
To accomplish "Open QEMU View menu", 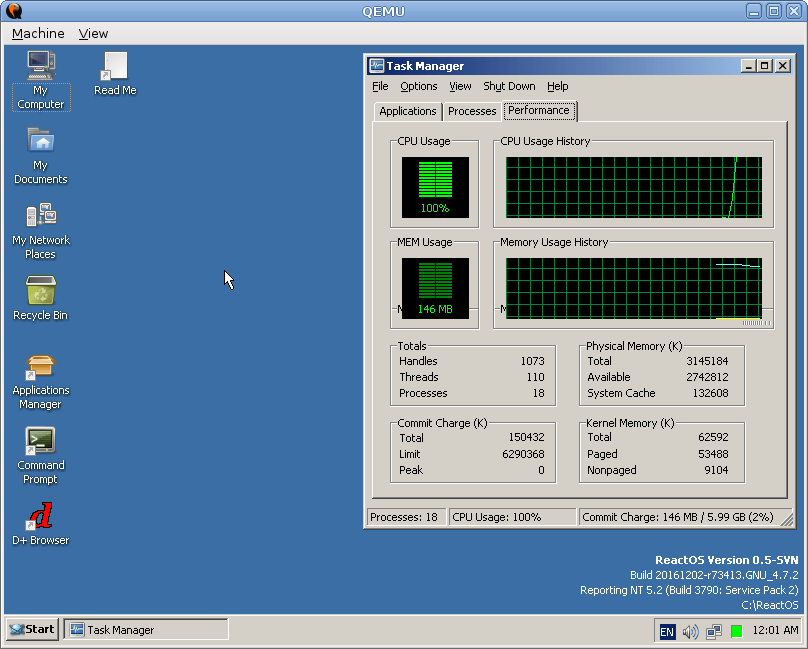I will click(x=93, y=34).
